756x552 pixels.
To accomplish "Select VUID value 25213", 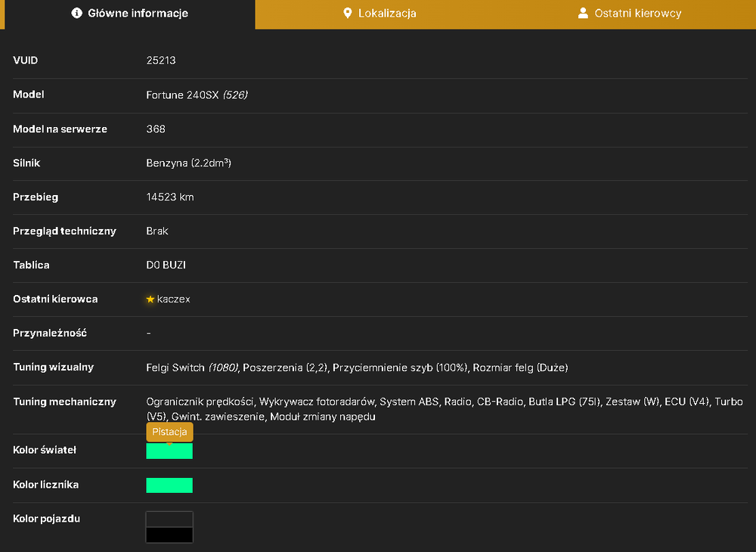I will (x=161, y=60).
